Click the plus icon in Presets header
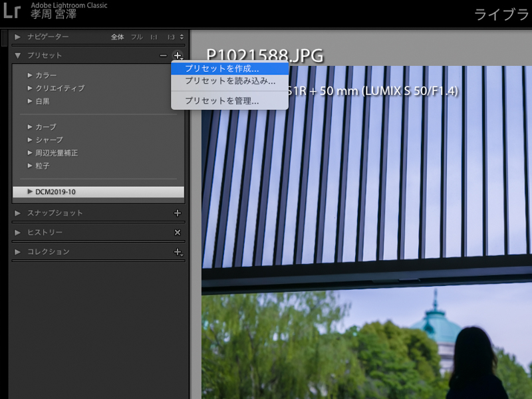 (178, 55)
